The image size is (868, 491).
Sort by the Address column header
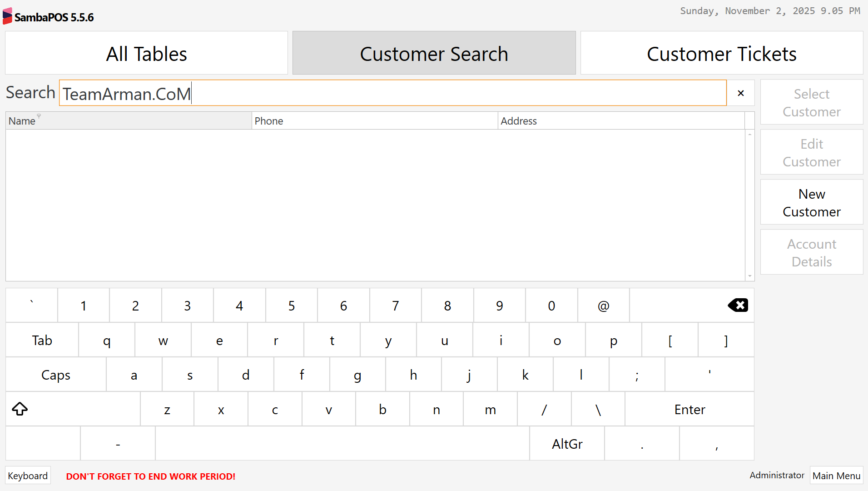621,121
